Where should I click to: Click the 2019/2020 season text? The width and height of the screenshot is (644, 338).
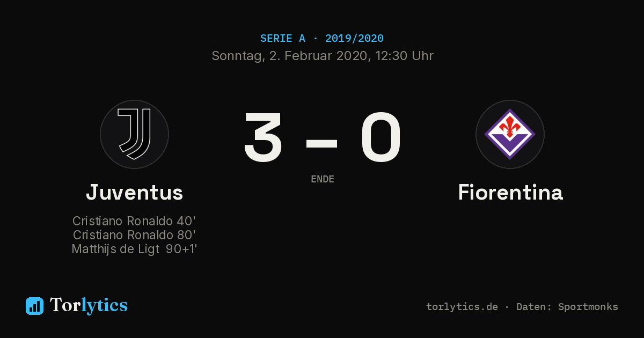pyautogui.click(x=354, y=39)
